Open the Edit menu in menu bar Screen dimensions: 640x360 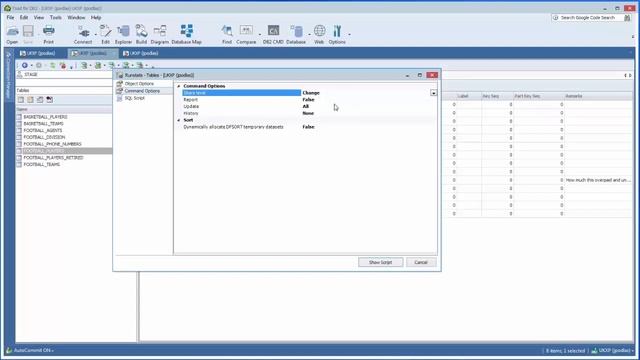[24, 18]
